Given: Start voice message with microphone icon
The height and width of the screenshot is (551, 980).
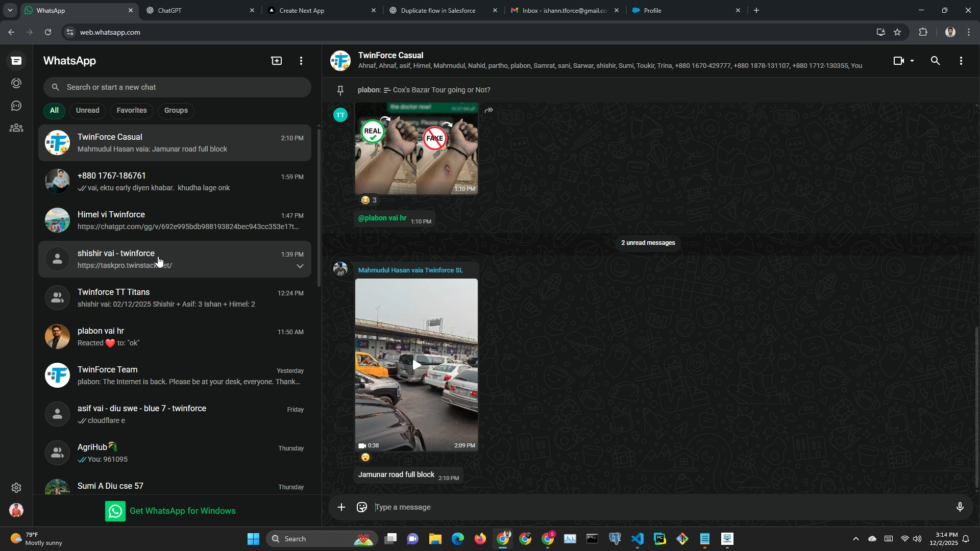Looking at the screenshot, I should point(960,507).
